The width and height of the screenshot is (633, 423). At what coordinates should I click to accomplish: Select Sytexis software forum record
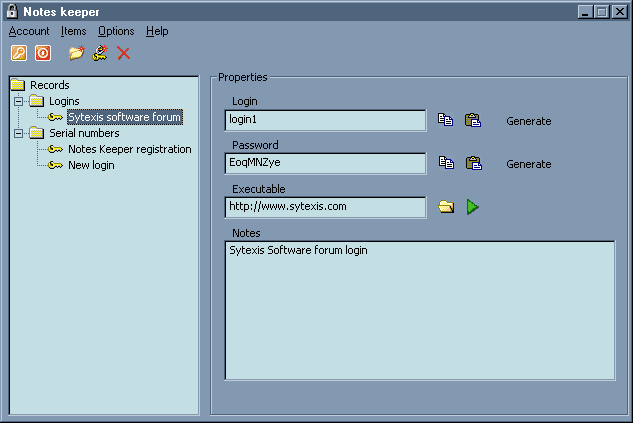125,117
